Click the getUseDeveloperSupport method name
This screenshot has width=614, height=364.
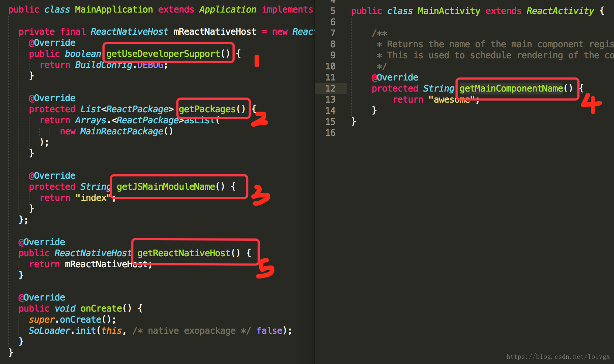coord(163,54)
